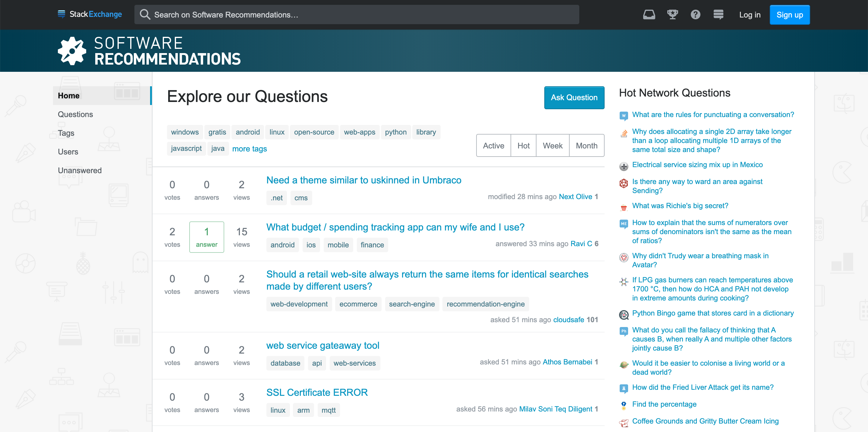Open user profile Next Olive
The image size is (868, 432).
pyautogui.click(x=575, y=197)
